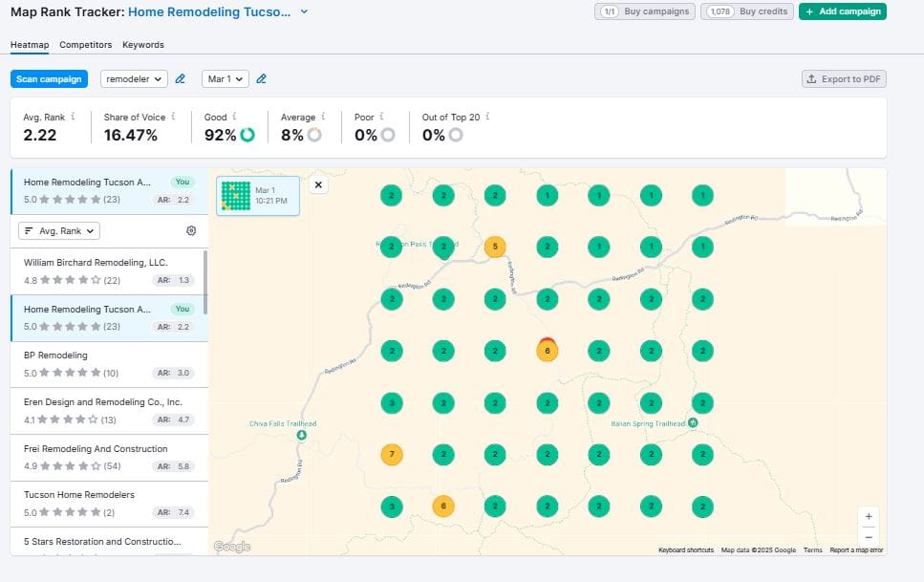The height and width of the screenshot is (582, 924).
Task: Click Terms link on map footer
Action: (812, 550)
